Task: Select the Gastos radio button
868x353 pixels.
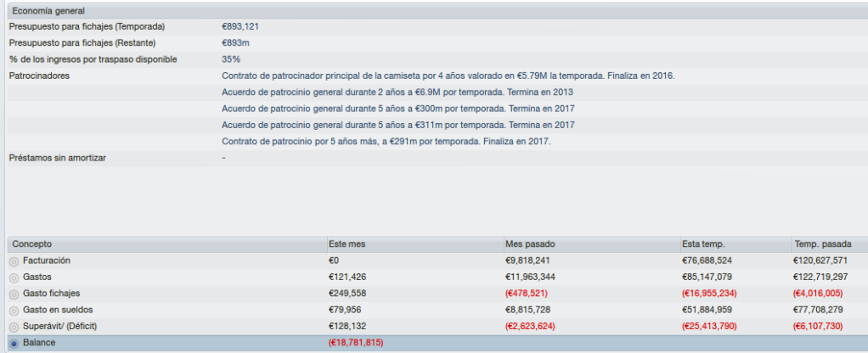Action: click(14, 277)
